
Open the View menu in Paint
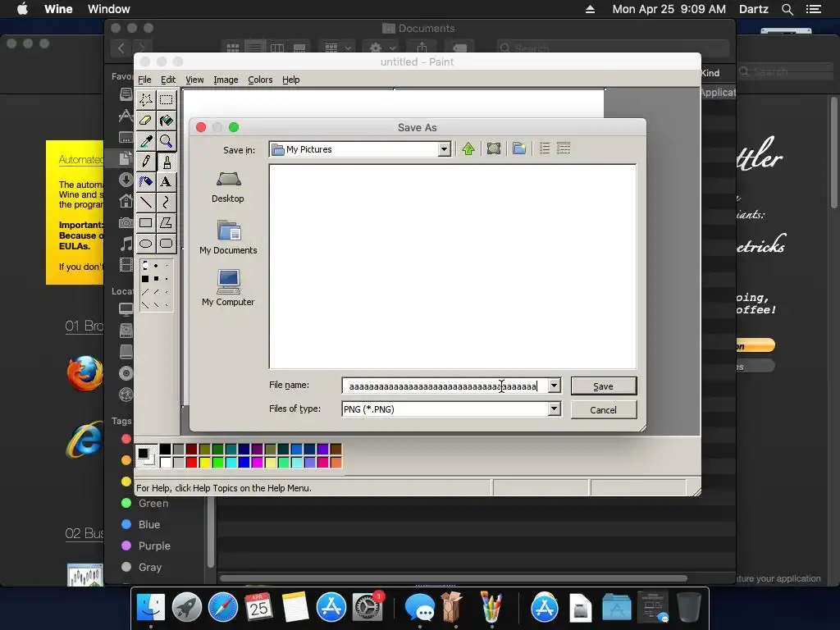tap(194, 80)
